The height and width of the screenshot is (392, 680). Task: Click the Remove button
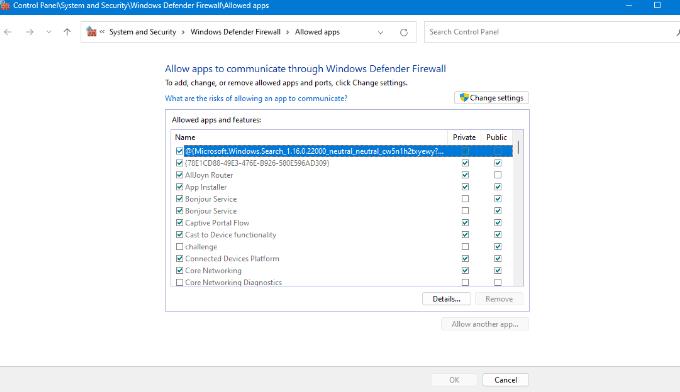click(499, 299)
